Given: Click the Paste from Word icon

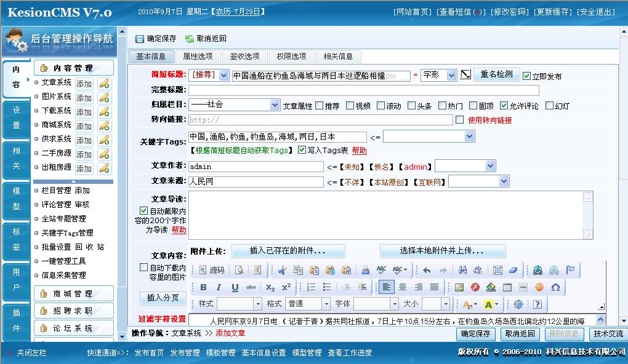Looking at the screenshot, I should point(346,270).
